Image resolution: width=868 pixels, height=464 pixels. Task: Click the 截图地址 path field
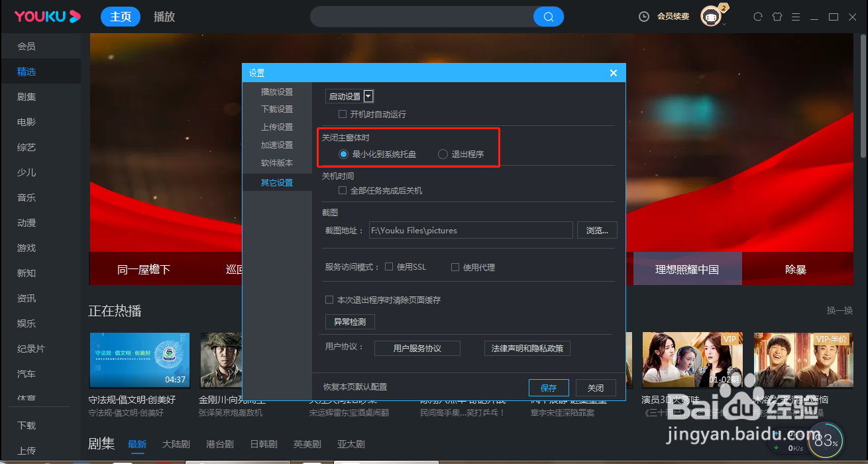[470, 230]
